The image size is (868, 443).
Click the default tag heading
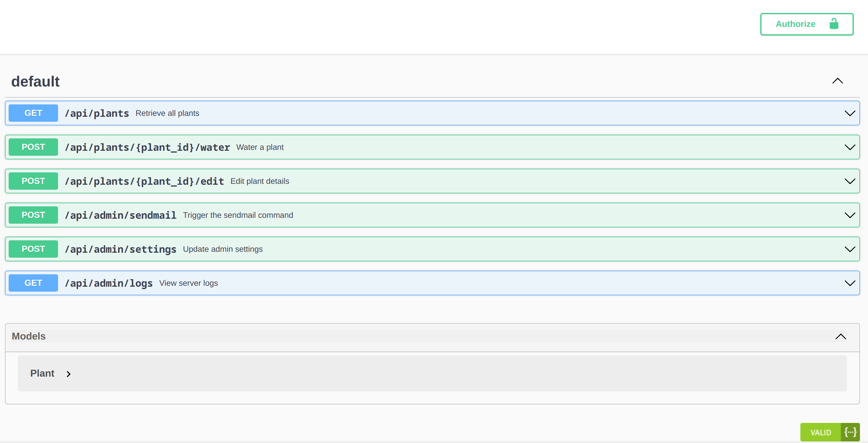pos(35,82)
